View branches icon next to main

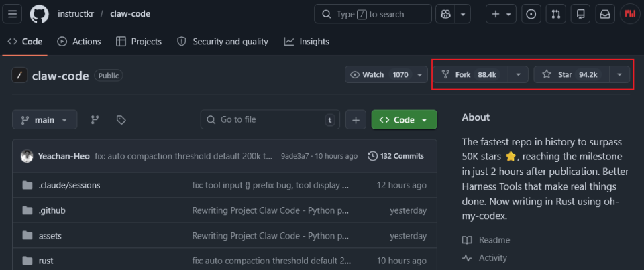point(95,120)
